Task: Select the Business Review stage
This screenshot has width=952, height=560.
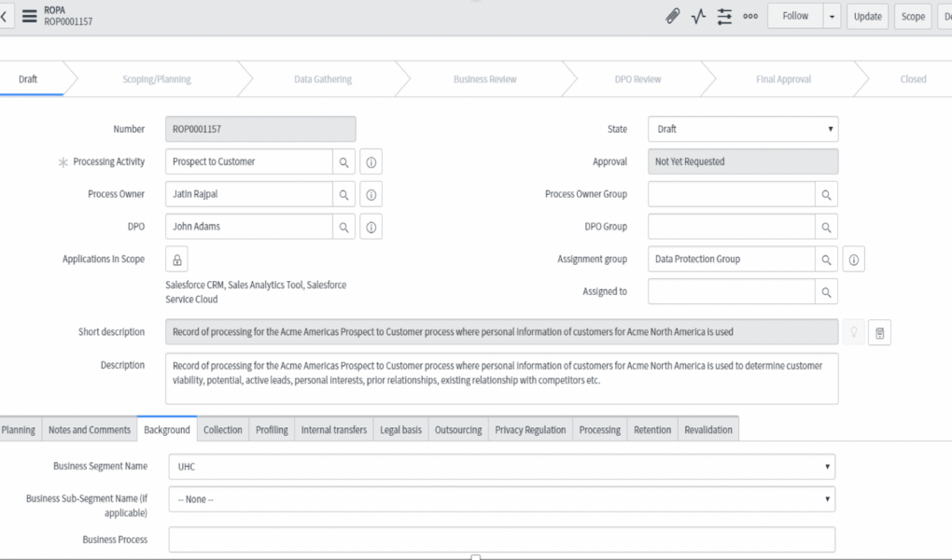Action: pos(485,79)
